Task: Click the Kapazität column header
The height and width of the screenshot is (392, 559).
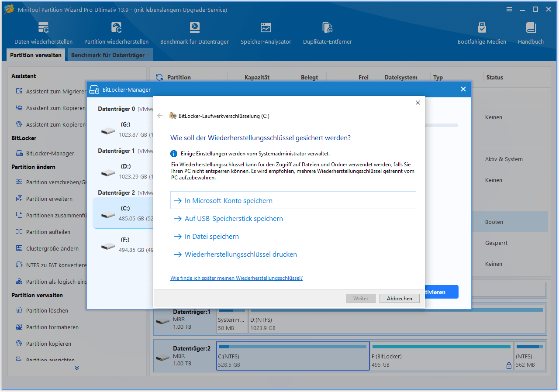Action: [257, 77]
